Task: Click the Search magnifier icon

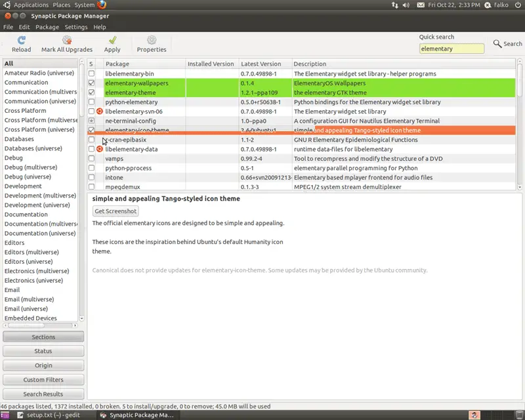Action: (497, 43)
